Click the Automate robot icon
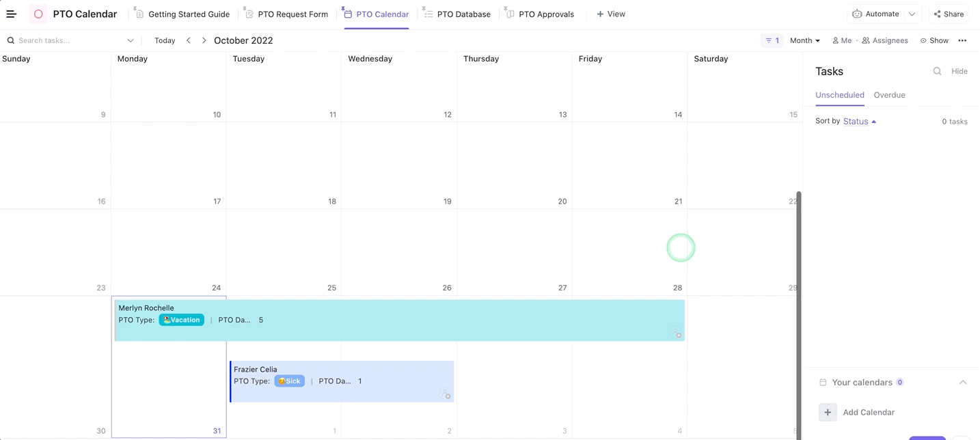Screen dimensions: 980x440 [857, 14]
